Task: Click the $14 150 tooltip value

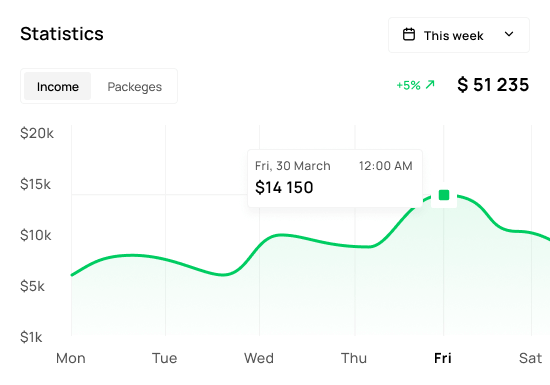Action: [284, 187]
